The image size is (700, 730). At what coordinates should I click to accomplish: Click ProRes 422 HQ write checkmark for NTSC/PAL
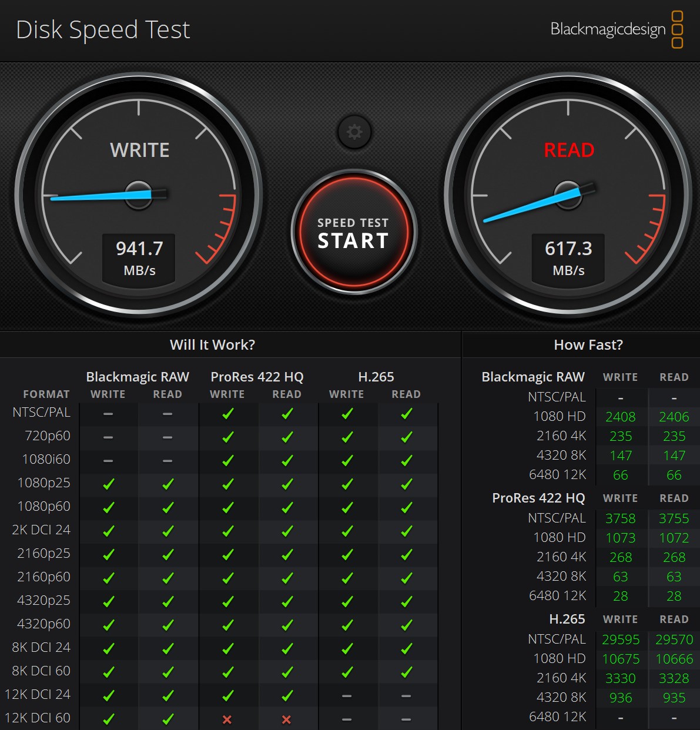[x=227, y=414]
